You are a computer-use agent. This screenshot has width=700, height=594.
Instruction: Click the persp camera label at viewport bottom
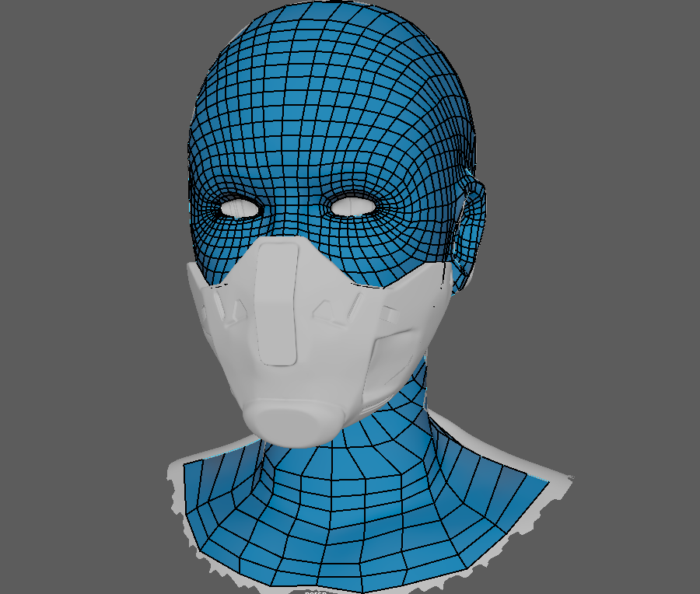click(315, 592)
